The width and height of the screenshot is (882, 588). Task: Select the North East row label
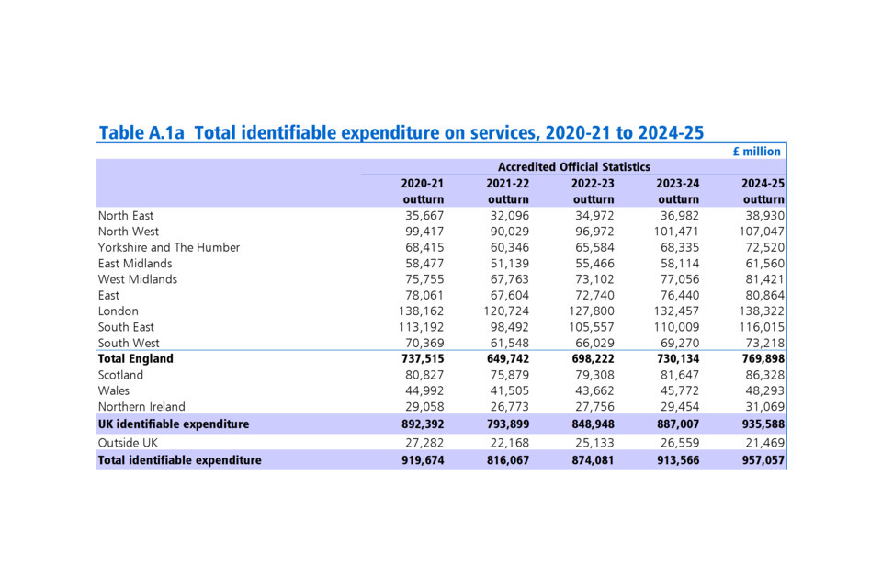coord(125,216)
